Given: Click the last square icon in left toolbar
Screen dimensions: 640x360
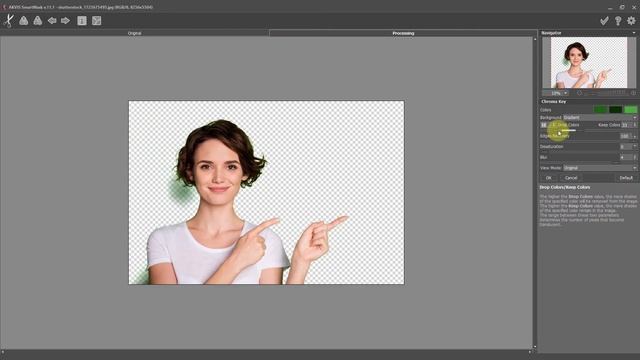Looking at the screenshot, I should point(96,21).
